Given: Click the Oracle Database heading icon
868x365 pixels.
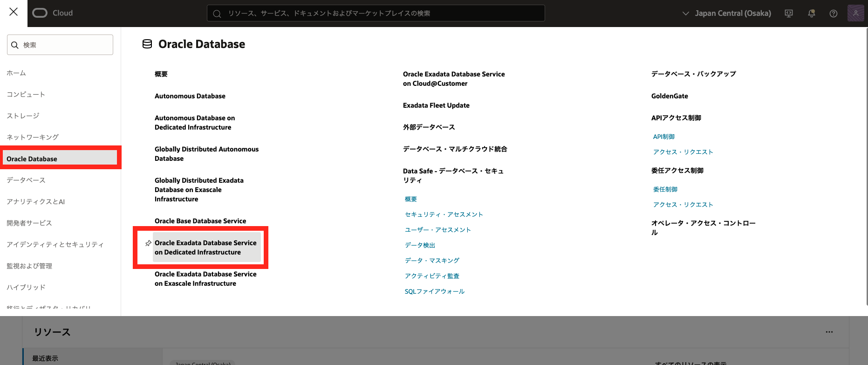Looking at the screenshot, I should click(147, 44).
